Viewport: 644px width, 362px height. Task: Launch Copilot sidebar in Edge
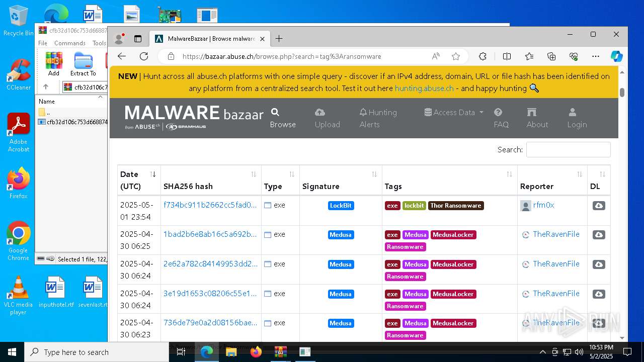617,56
